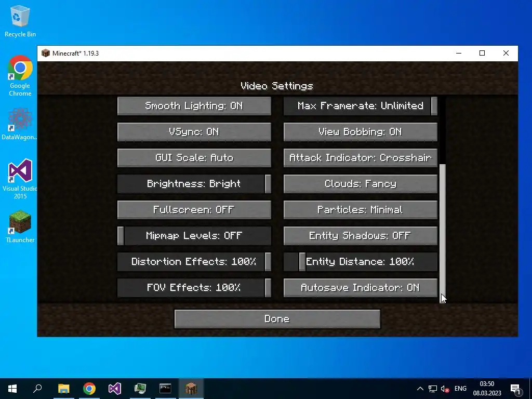Screen dimensions: 532x399
Task: Open the notification center icon
Action: pos(515,389)
